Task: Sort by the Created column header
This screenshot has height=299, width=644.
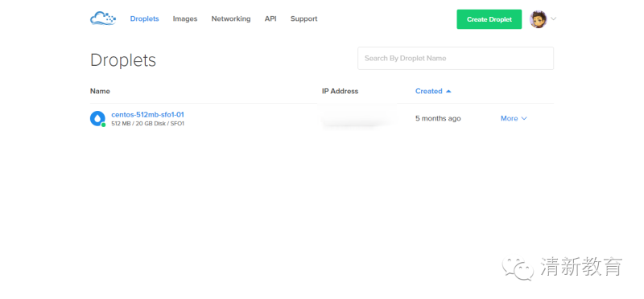Action: pyautogui.click(x=429, y=91)
